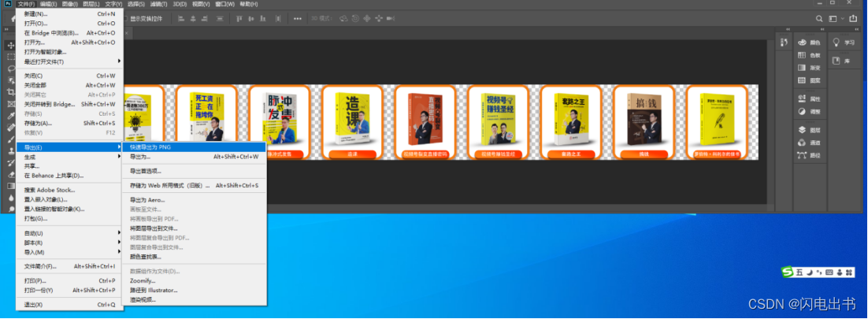Open the 滤镜(T) menu

[158, 4]
